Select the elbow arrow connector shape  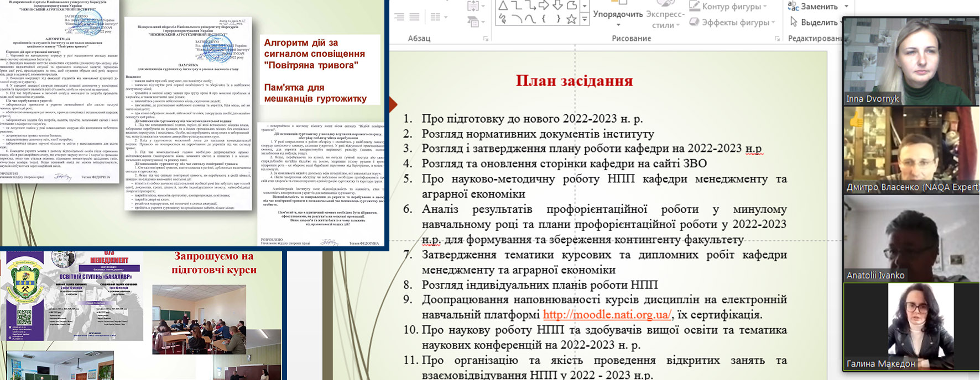(530, 6)
